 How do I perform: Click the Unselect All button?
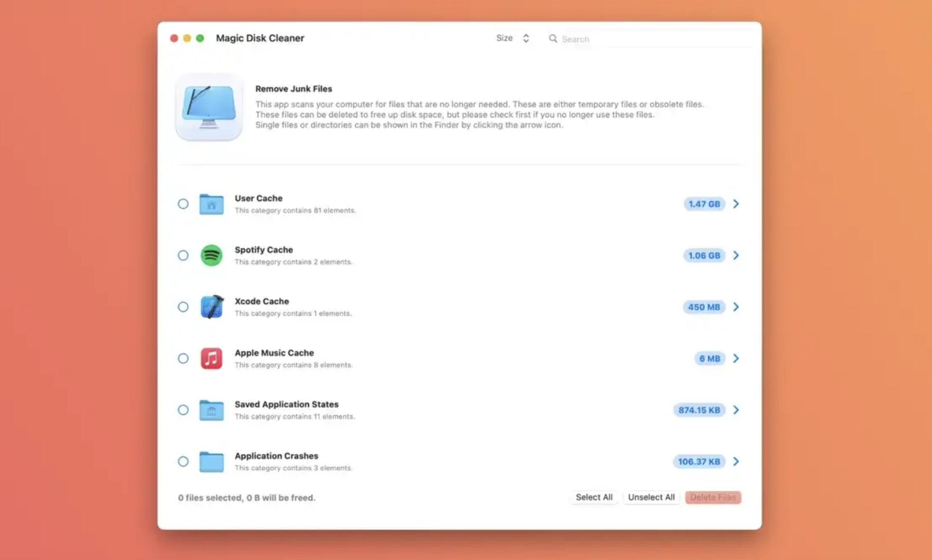pos(651,498)
